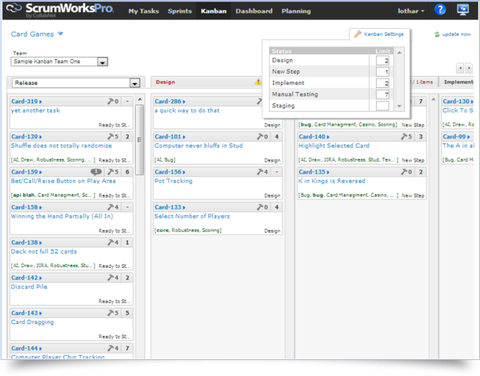
Task: Expand the Card Games product dropdown arrow
Action: click(60, 34)
